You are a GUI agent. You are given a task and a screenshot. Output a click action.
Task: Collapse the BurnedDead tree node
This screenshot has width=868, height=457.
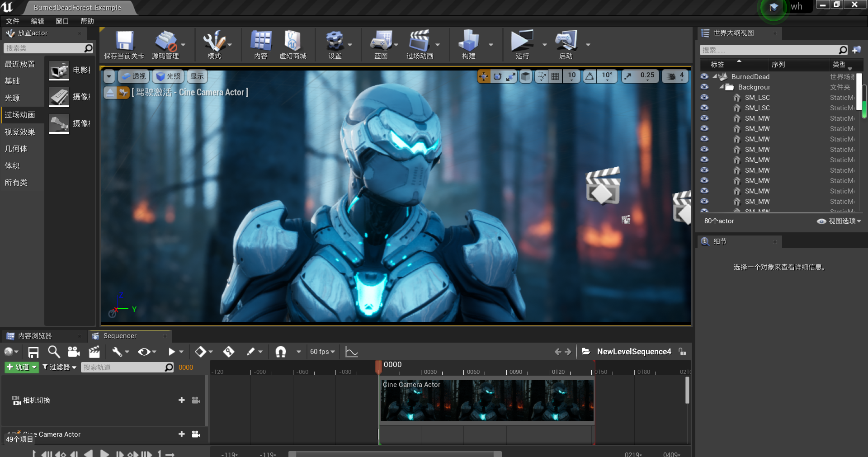tap(715, 76)
